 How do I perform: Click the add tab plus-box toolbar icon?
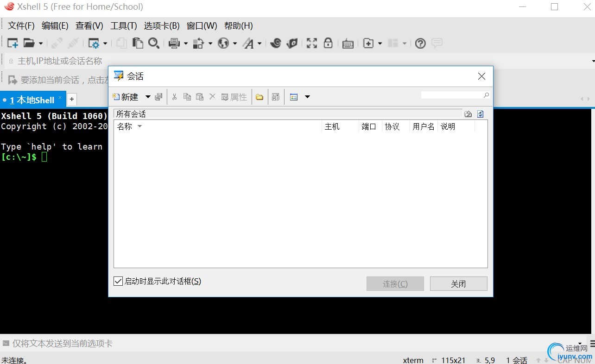coord(368,43)
